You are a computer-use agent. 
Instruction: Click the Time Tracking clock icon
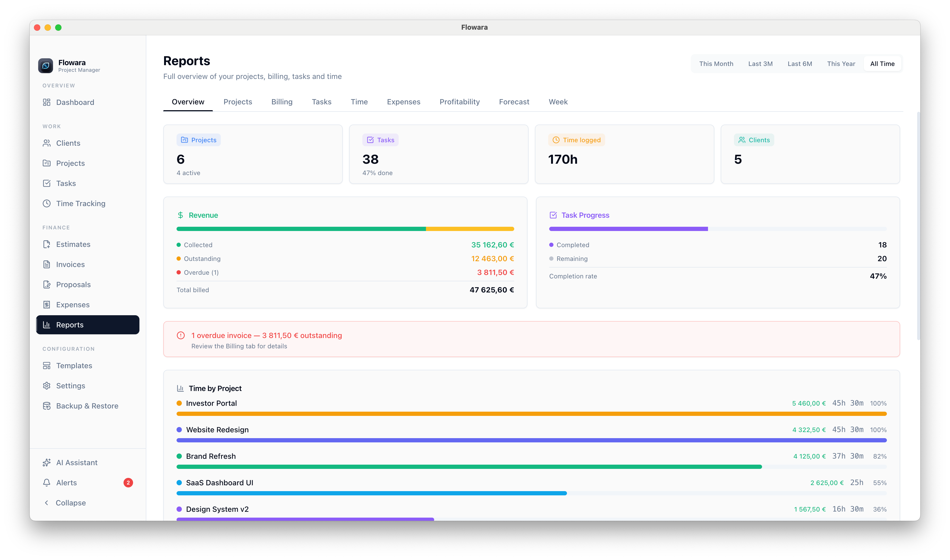pyautogui.click(x=46, y=203)
